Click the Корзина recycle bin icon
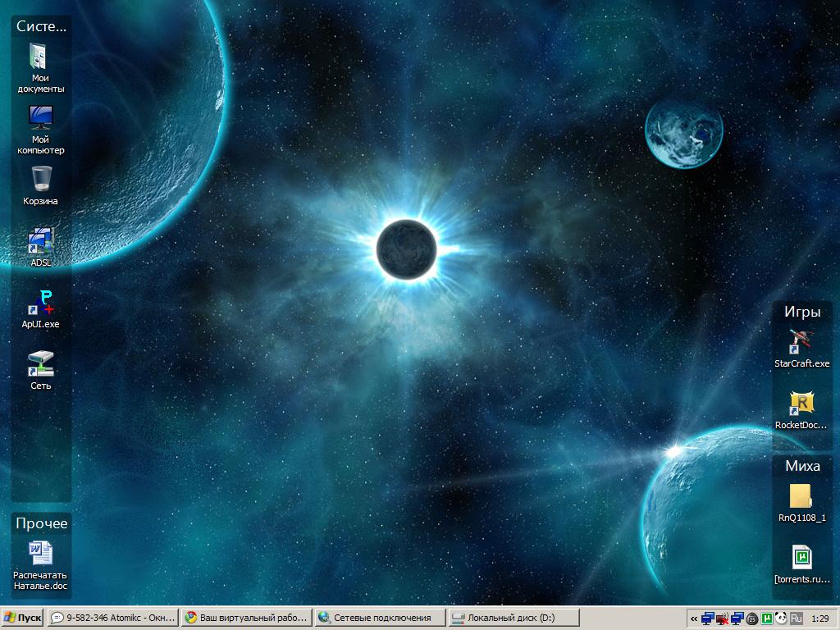 (x=40, y=179)
